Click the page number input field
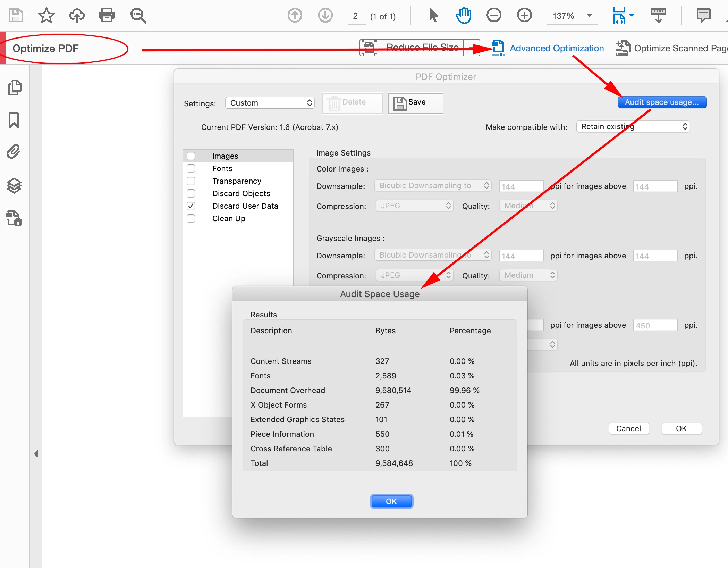This screenshot has width=728, height=568. click(x=356, y=16)
